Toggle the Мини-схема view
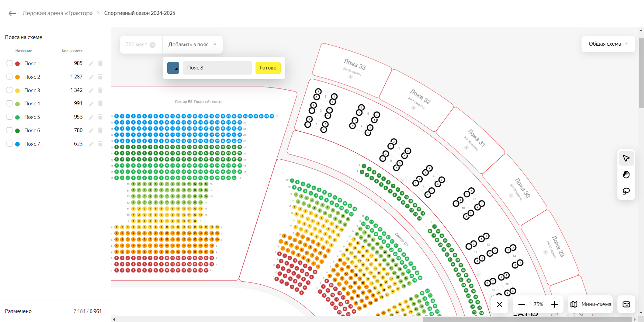Image resolution: width=644 pixels, height=322 pixels. (590, 304)
